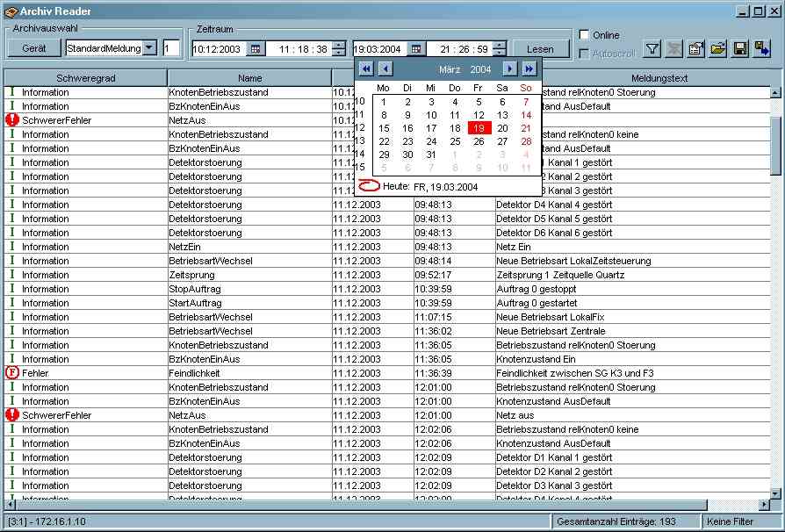Screen dimensions: 785x532
Task: Sort by the Schweregrad column header
Action: (x=86, y=78)
